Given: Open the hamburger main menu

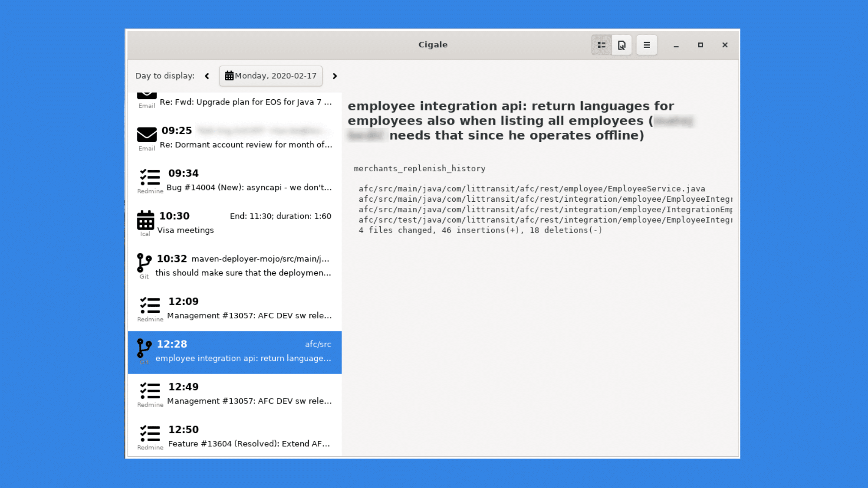Looking at the screenshot, I should [647, 45].
